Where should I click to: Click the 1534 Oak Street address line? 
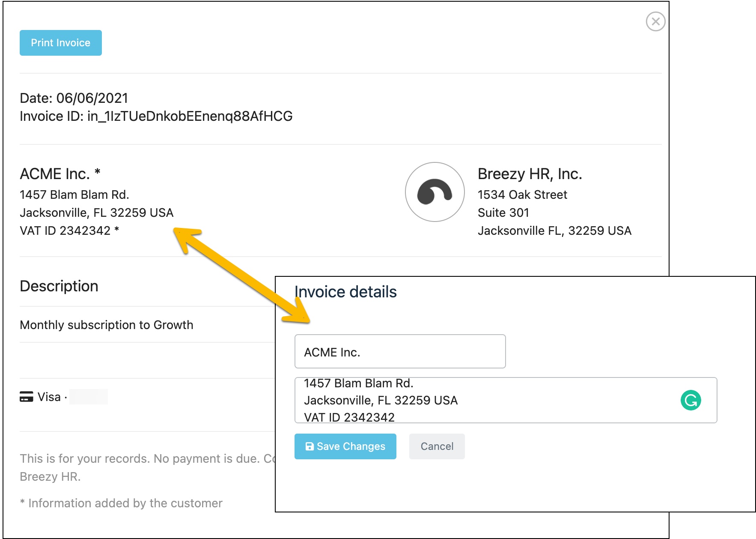point(522,195)
